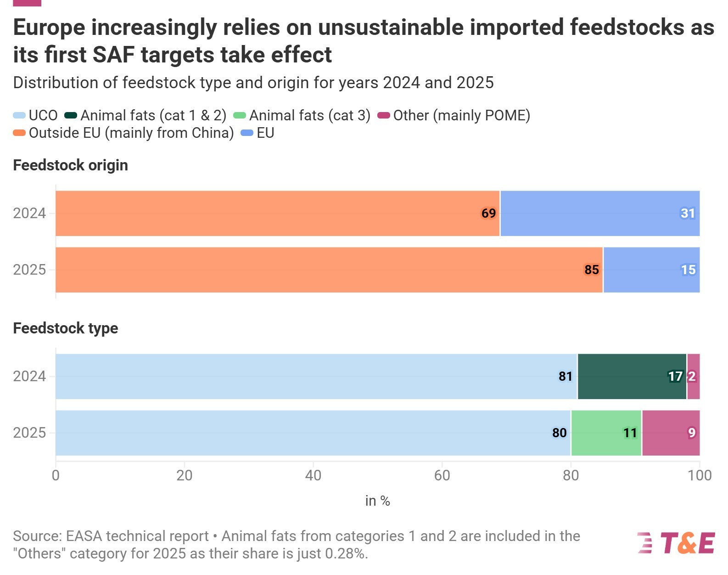Click the Animal fats (cat 1 & 2) legend swatch
Image resolution: width=728 pixels, height=575 pixels.
tap(71, 115)
